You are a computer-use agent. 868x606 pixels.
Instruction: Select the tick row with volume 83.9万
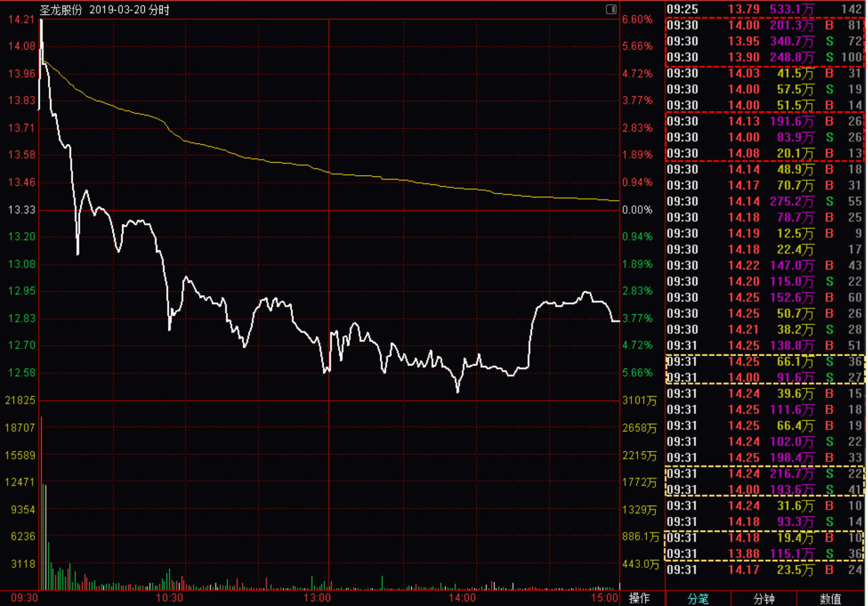click(x=765, y=138)
